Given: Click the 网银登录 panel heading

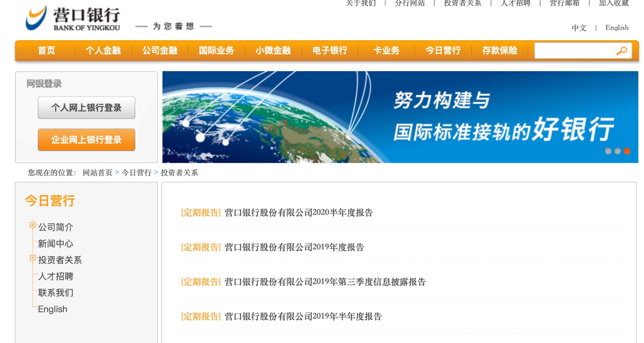Looking at the screenshot, I should click(x=44, y=84).
